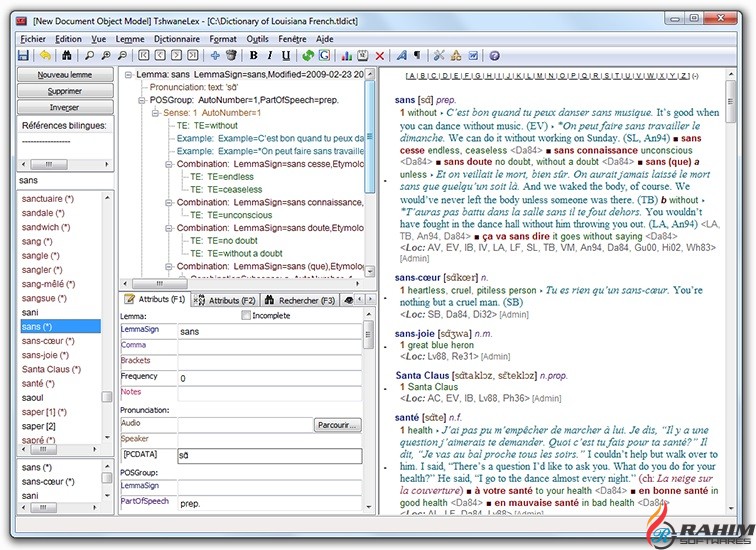The image size is (756, 550).
Task: Toggle italic formatting I icon
Action: click(x=270, y=55)
